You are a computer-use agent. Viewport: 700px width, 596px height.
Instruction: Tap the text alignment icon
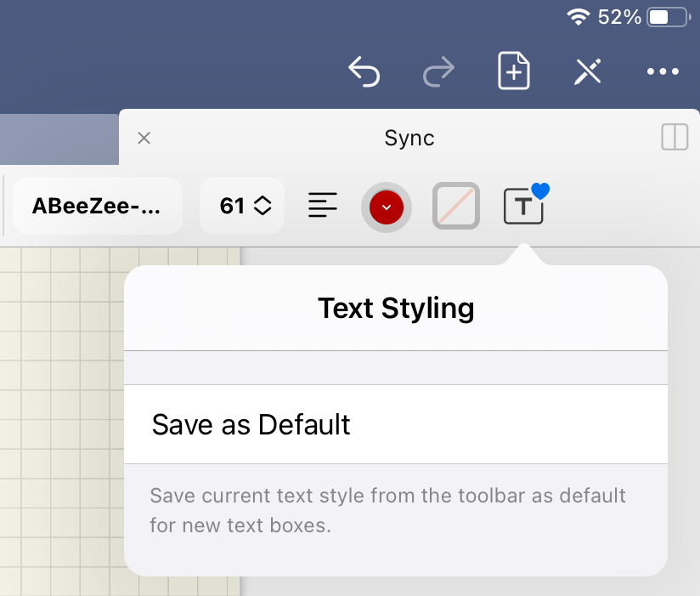(322, 205)
